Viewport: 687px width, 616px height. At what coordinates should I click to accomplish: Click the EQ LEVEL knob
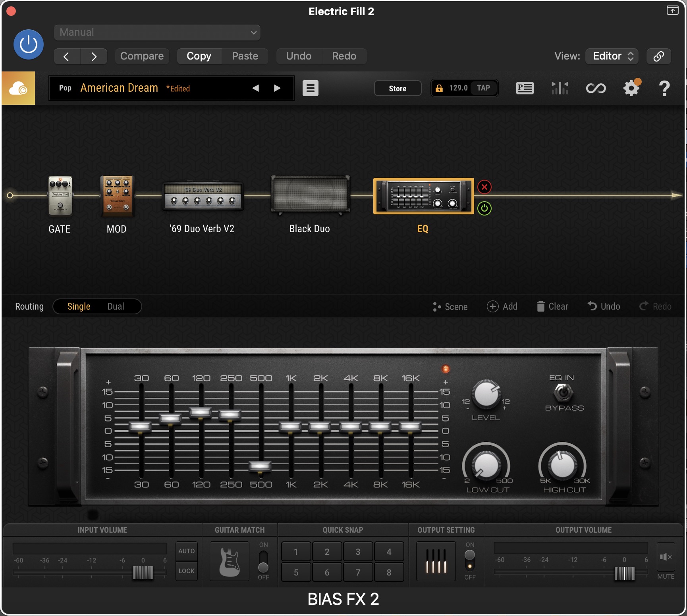point(486,395)
